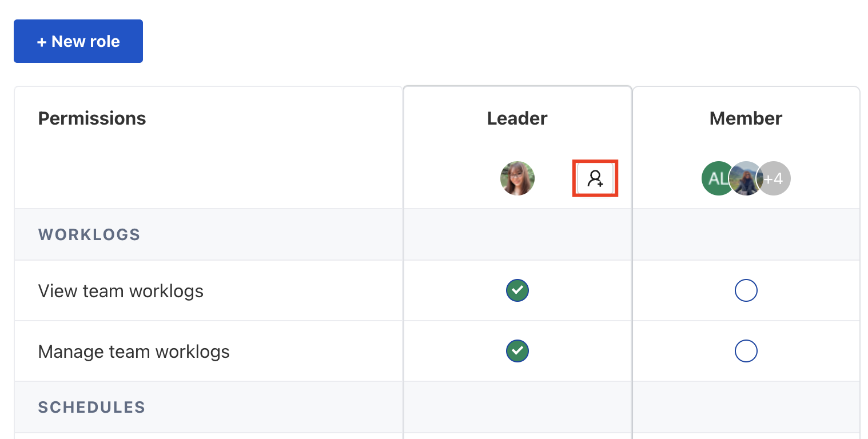The height and width of the screenshot is (439, 868).
Task: Create a new role with + New role
Action: click(78, 41)
